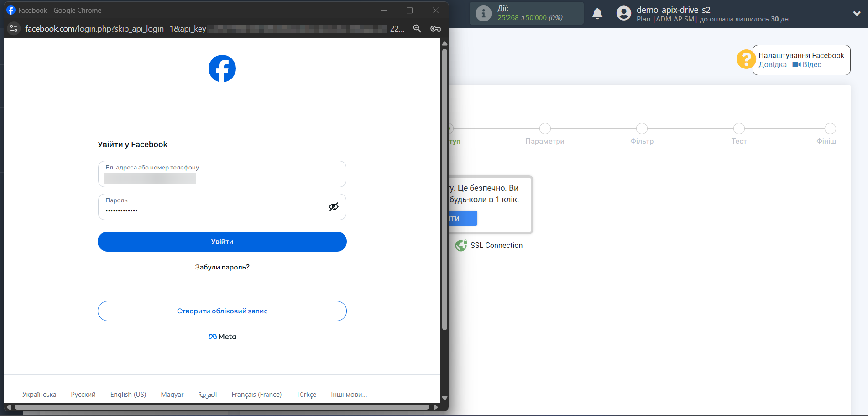Expand the account dropdown chevron

click(857, 14)
